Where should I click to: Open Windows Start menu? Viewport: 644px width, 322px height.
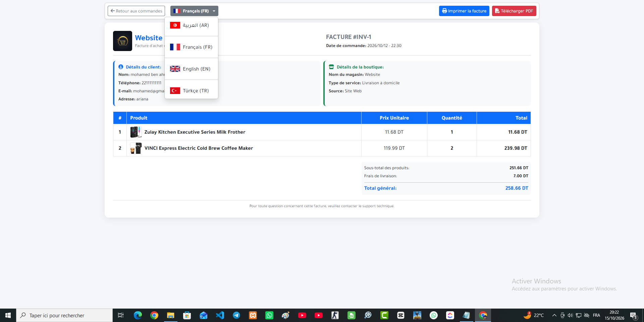point(8,315)
